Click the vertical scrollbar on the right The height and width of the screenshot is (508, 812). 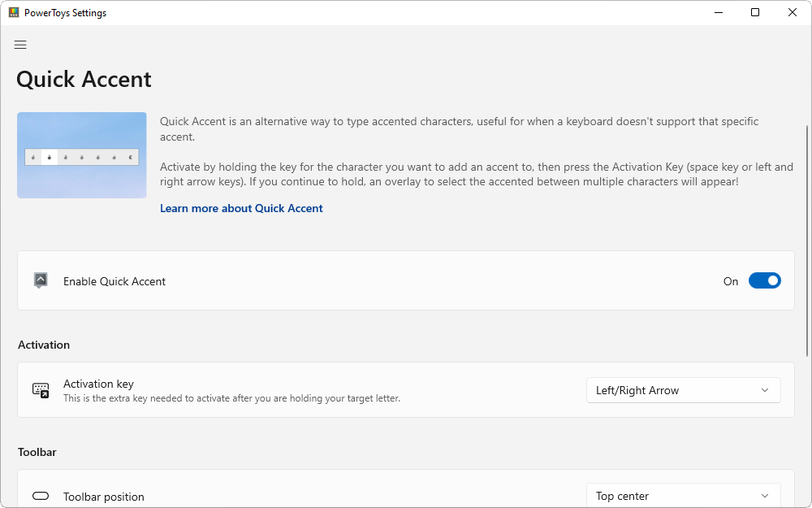tap(806, 244)
